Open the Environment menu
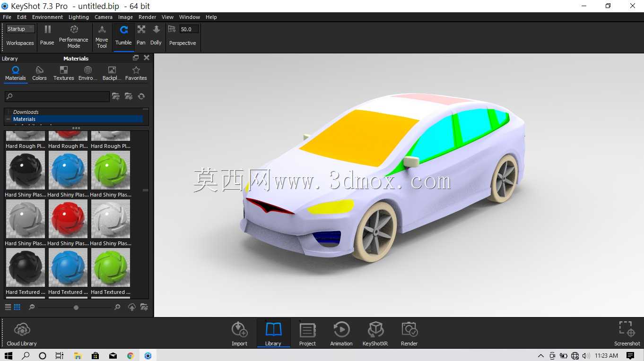The image size is (644, 361). click(47, 17)
